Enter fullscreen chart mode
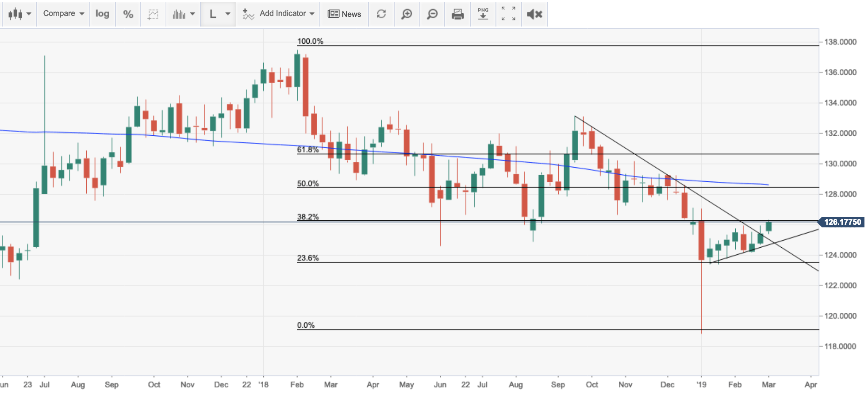This screenshot has height=399, width=868. pos(508,14)
